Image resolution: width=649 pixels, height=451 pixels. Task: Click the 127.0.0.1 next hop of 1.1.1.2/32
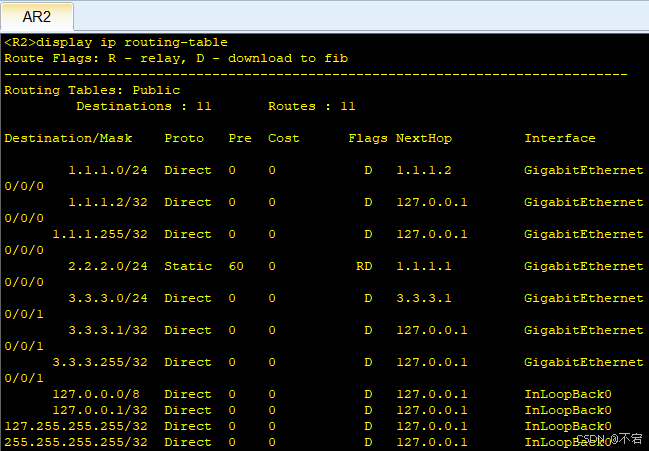tap(432, 202)
